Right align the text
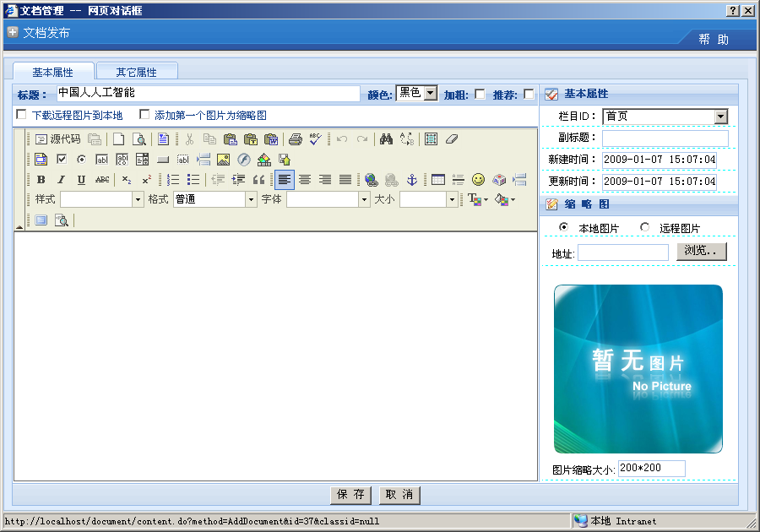Screen dimensions: 760x532 point(325,180)
